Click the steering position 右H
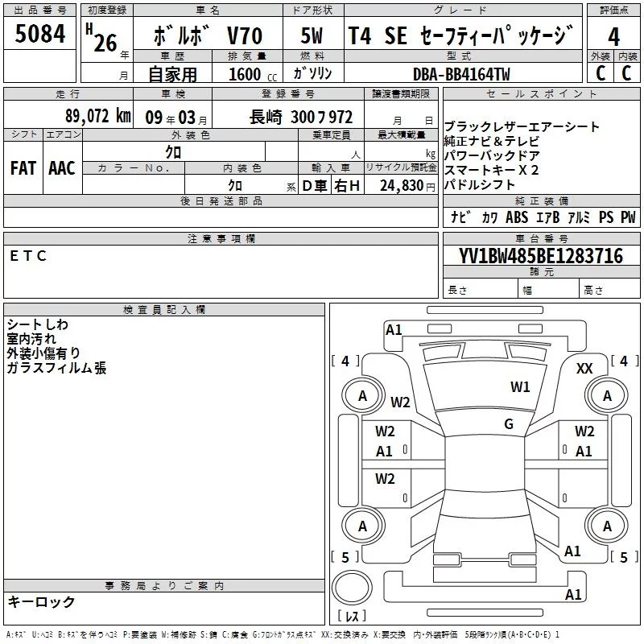The image size is (644, 644). click(x=347, y=186)
